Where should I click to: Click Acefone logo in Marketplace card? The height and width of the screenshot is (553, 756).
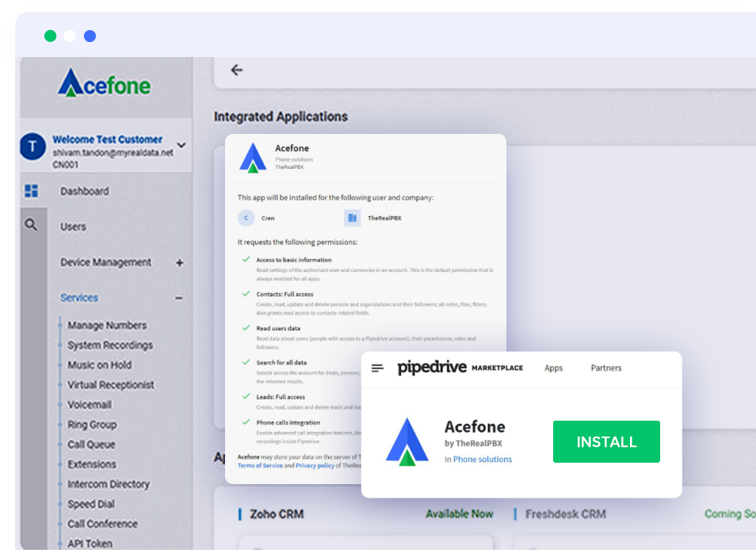(407, 442)
